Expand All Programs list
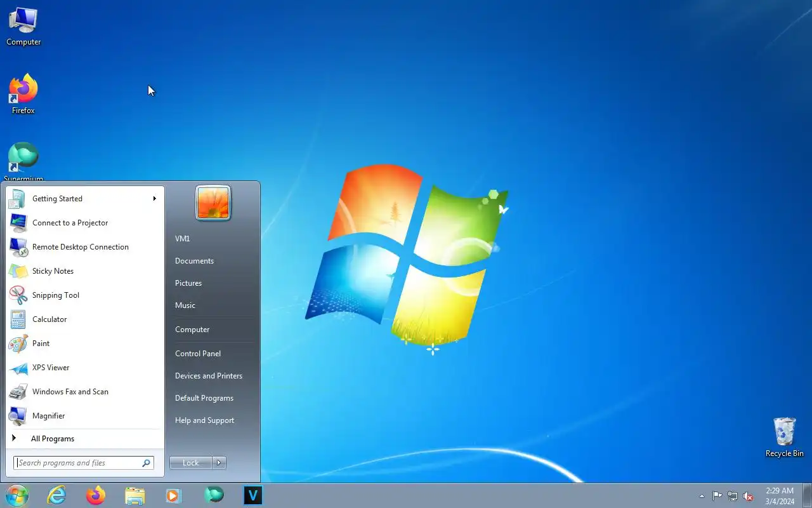The width and height of the screenshot is (812, 508). (85, 439)
